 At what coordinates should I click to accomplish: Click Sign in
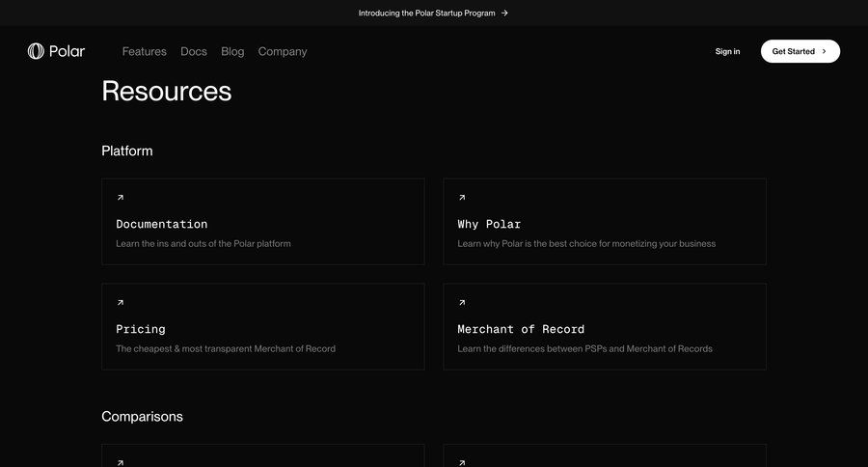click(x=727, y=51)
